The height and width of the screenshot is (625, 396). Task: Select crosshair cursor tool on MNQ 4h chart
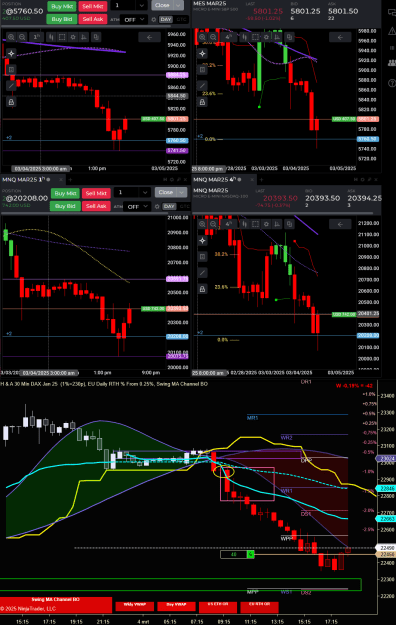203,240
